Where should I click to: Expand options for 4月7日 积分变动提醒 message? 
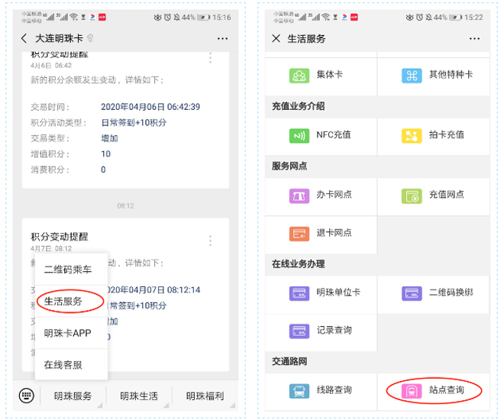click(211, 241)
